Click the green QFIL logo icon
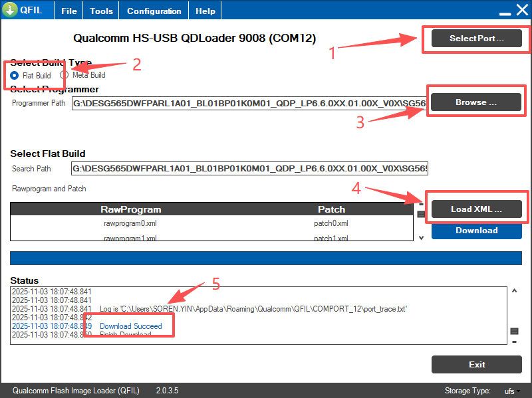 pyautogui.click(x=10, y=11)
